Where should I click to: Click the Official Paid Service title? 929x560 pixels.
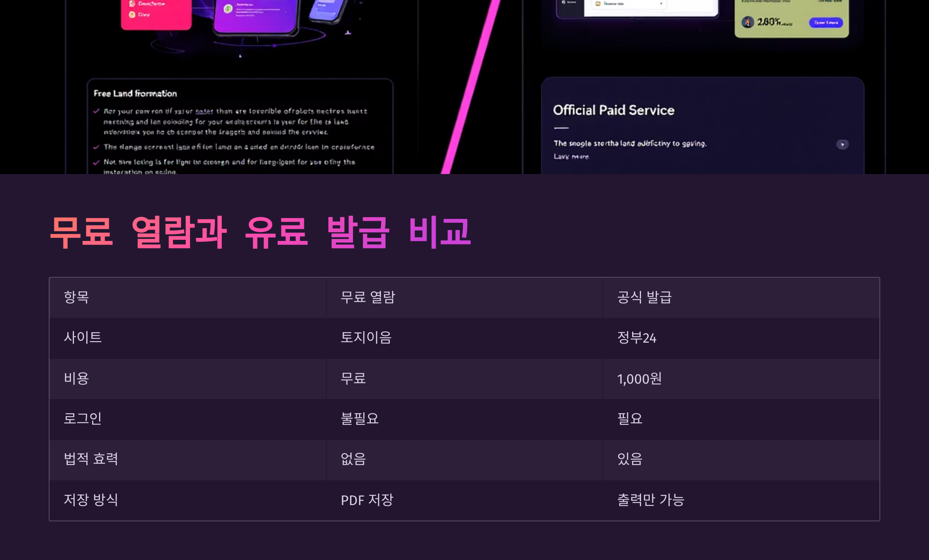click(614, 110)
